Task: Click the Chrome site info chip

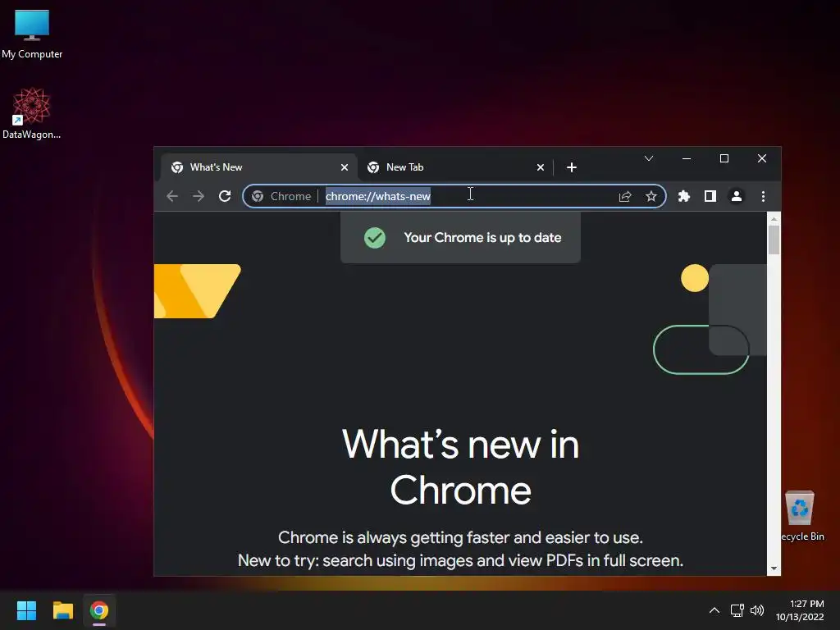Action: 281,196
